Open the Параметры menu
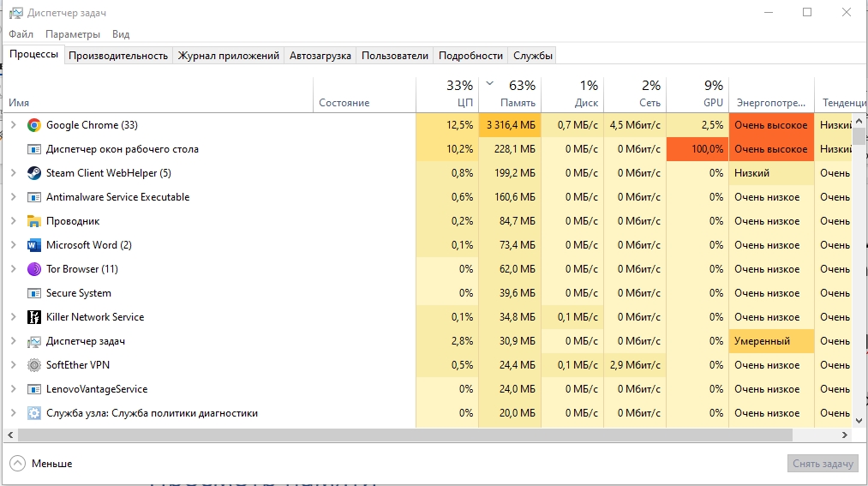Viewport: 868px width, 486px height. [73, 34]
